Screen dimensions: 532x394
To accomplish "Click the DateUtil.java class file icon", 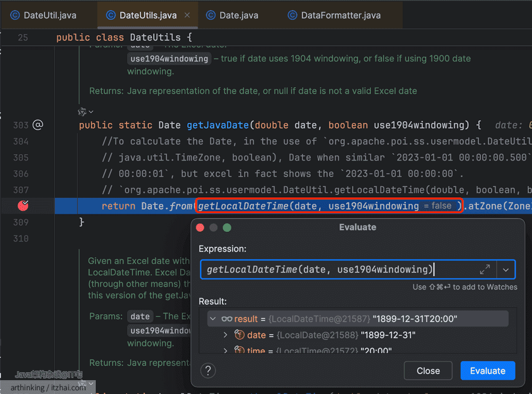I will pos(15,15).
